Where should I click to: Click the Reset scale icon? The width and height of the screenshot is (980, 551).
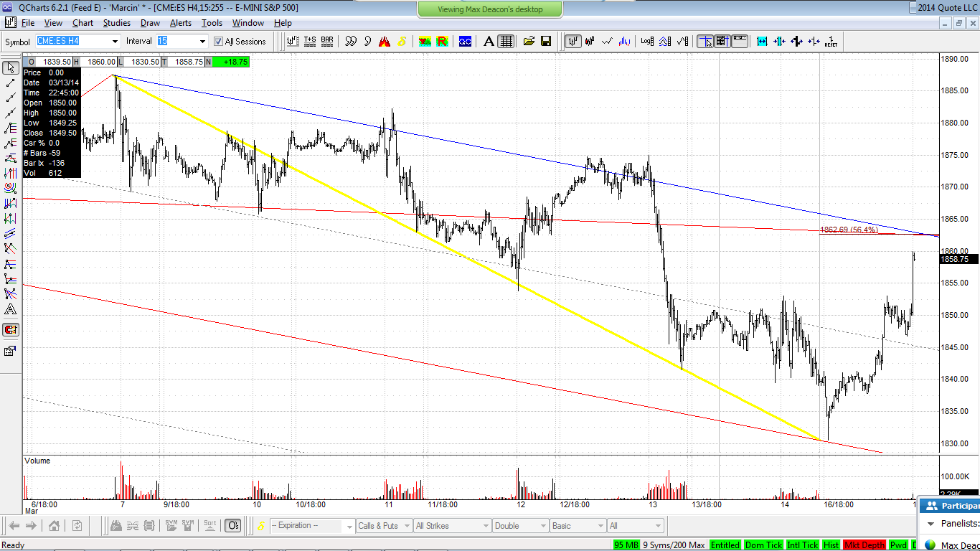[831, 41]
